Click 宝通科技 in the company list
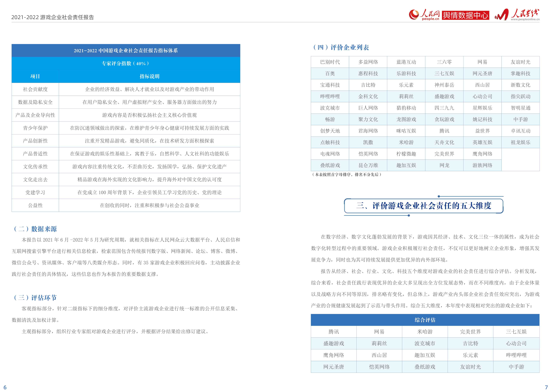The image size is (553, 392). pos(330,85)
